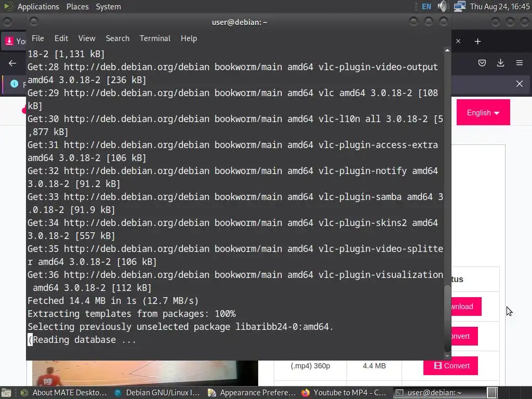This screenshot has width=532, height=399.
Task: Click the Reading database terminal line
Action: [82, 340]
